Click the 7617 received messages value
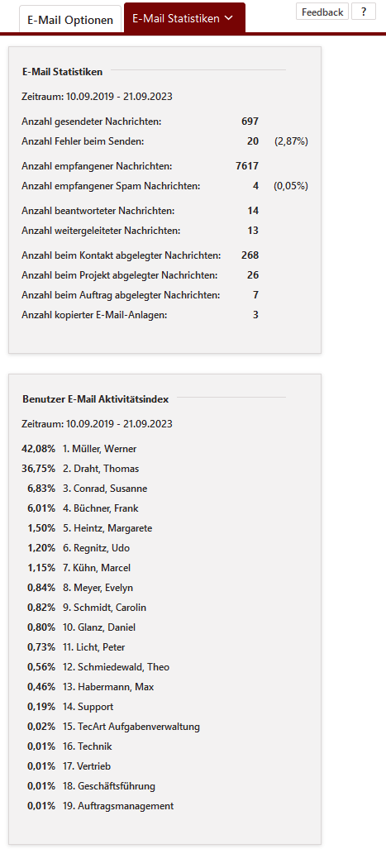The width and height of the screenshot is (386, 868). (247, 166)
